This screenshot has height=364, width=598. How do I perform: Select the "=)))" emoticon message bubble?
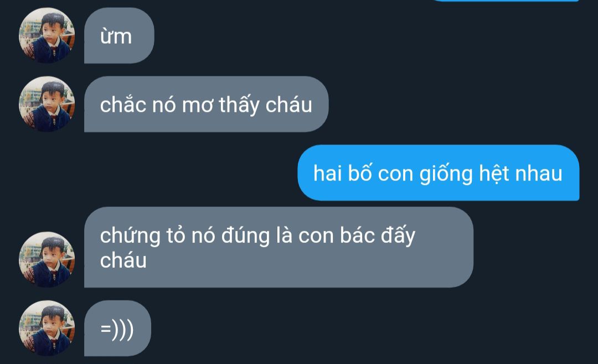tap(117, 328)
